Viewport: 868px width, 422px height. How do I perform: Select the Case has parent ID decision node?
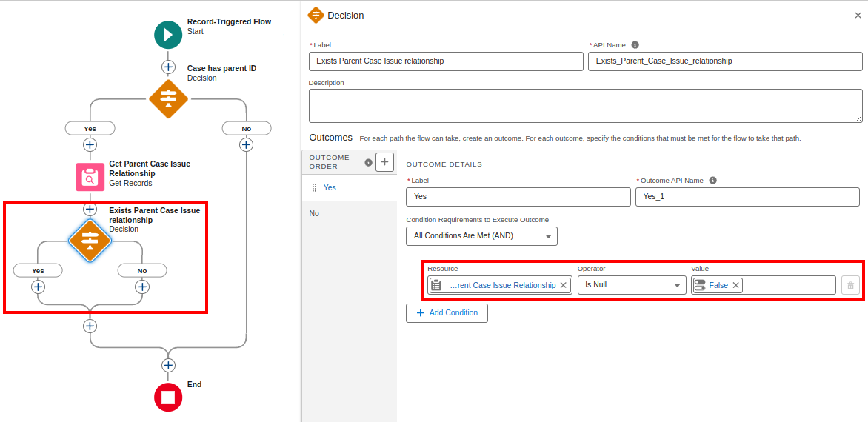pyautogui.click(x=168, y=98)
